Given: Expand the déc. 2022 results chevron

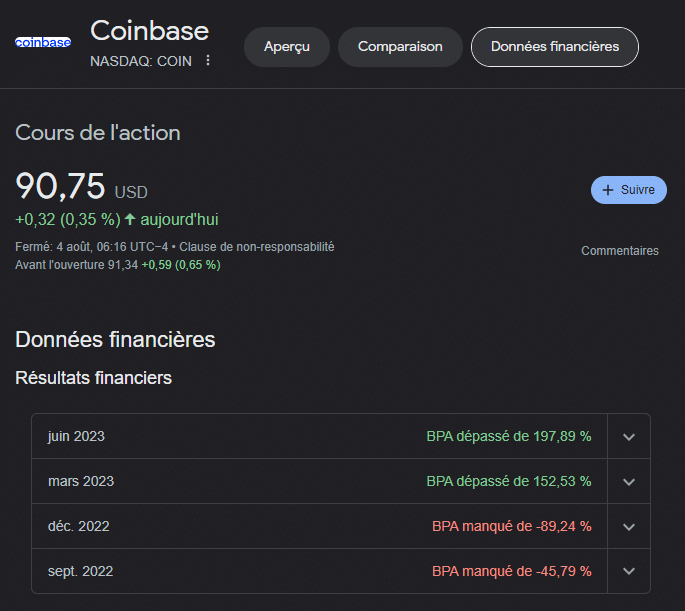Looking at the screenshot, I should (x=629, y=527).
